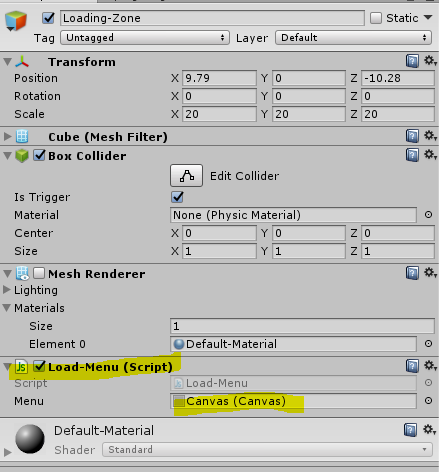Expand the Cube (Mesh Filter) component
Screen dimensions: 439x472
[7, 136]
